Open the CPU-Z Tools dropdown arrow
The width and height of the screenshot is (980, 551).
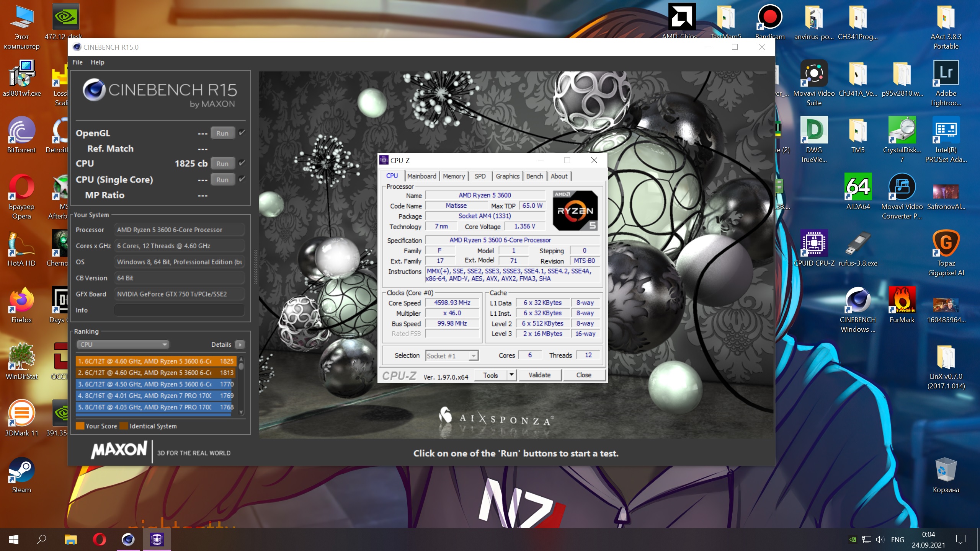pos(512,375)
